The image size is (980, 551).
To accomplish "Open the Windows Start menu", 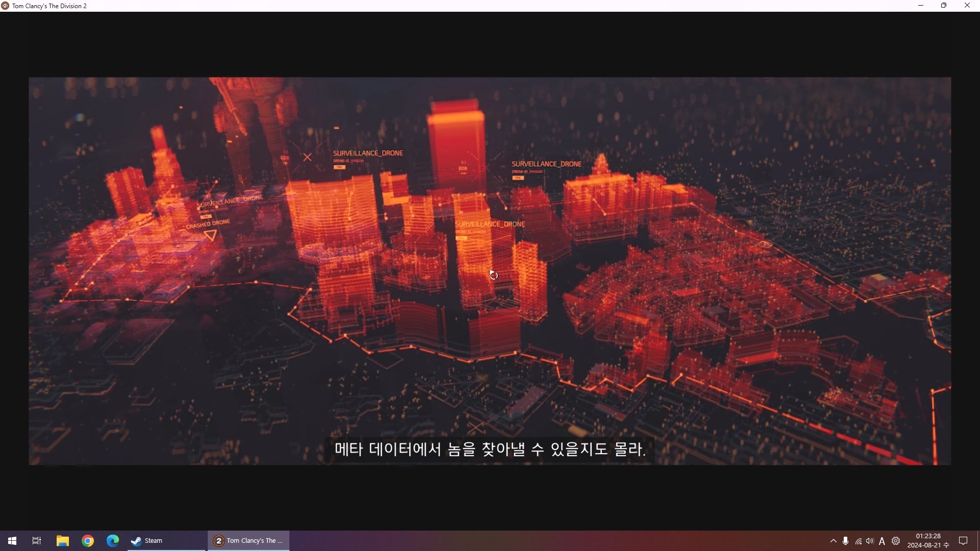I will coord(12,541).
